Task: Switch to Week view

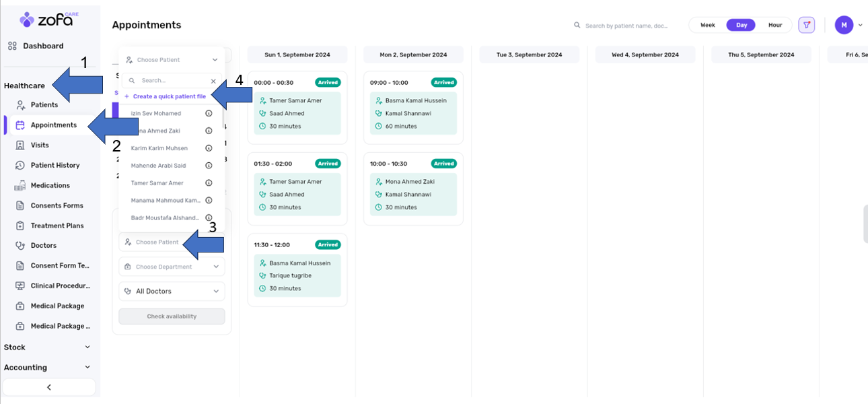Action: tap(707, 25)
